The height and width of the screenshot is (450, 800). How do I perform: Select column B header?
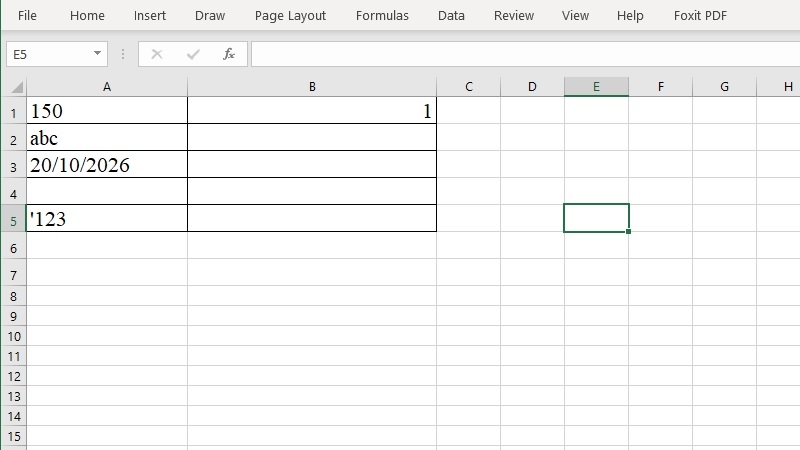click(312, 87)
